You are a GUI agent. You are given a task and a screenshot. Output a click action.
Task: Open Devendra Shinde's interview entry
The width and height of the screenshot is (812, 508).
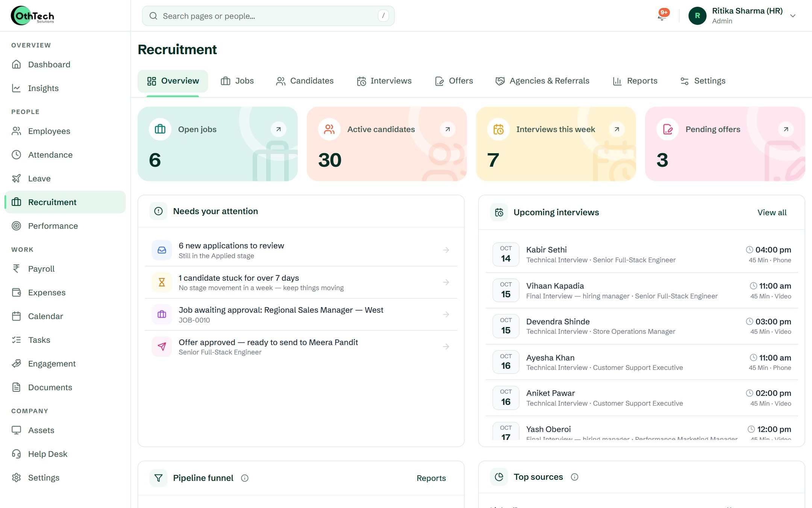click(642, 326)
